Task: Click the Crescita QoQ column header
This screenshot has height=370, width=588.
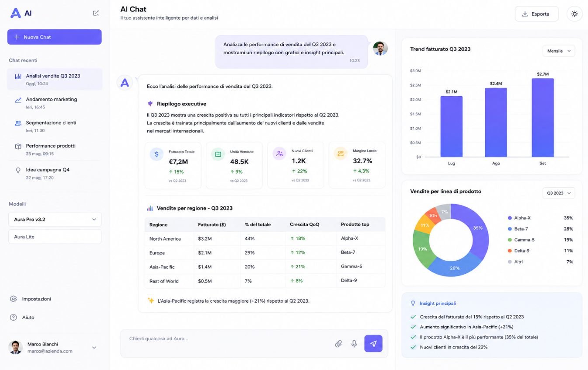Action: (305, 224)
